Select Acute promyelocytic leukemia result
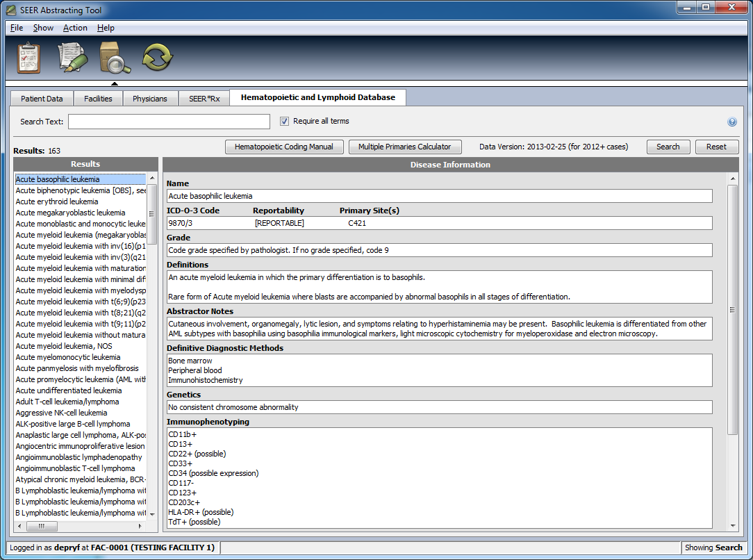The height and width of the screenshot is (560, 753). pyautogui.click(x=80, y=379)
